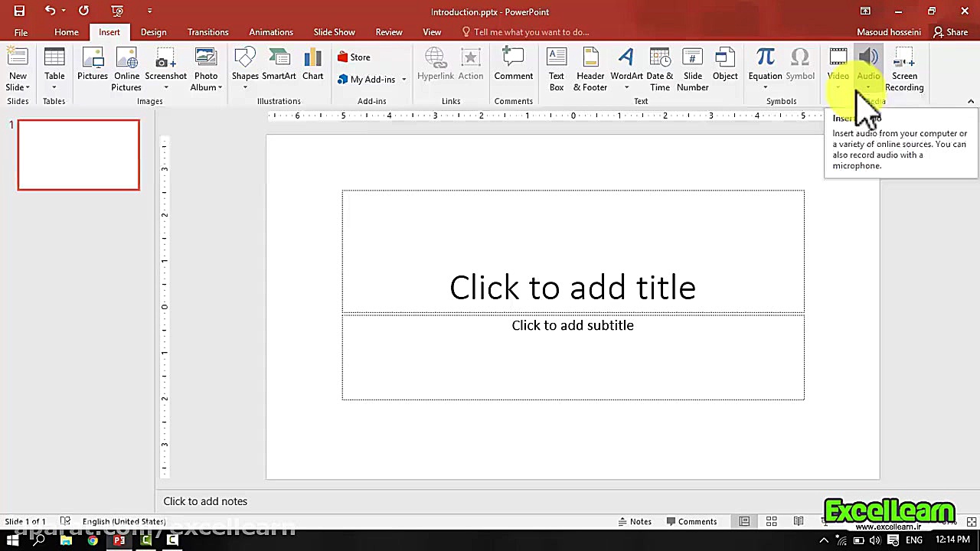This screenshot has height=551, width=980.
Task: Open Online Pictures in the ribbon
Action: 126,70
